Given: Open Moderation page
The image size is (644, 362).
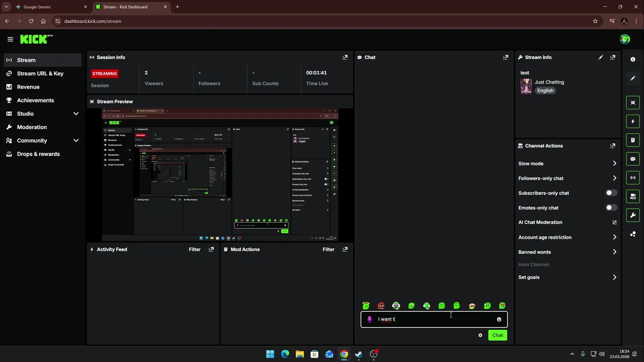Looking at the screenshot, I should point(42,127).
